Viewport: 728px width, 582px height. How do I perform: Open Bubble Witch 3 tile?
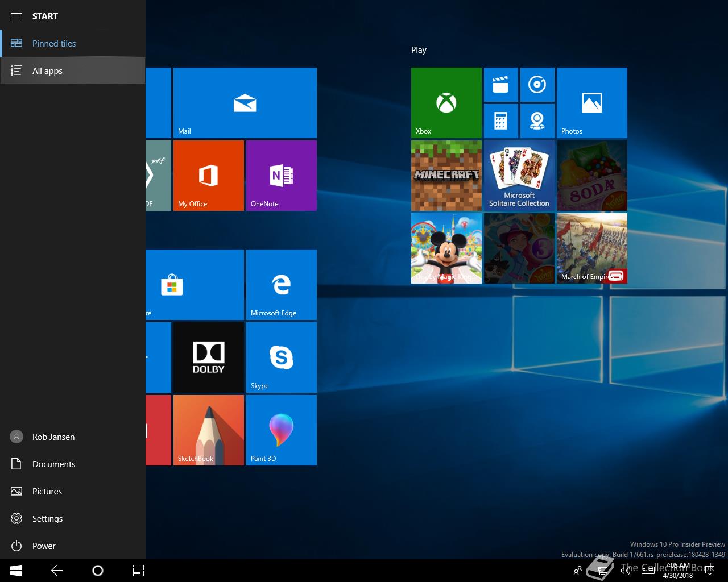[519, 248]
